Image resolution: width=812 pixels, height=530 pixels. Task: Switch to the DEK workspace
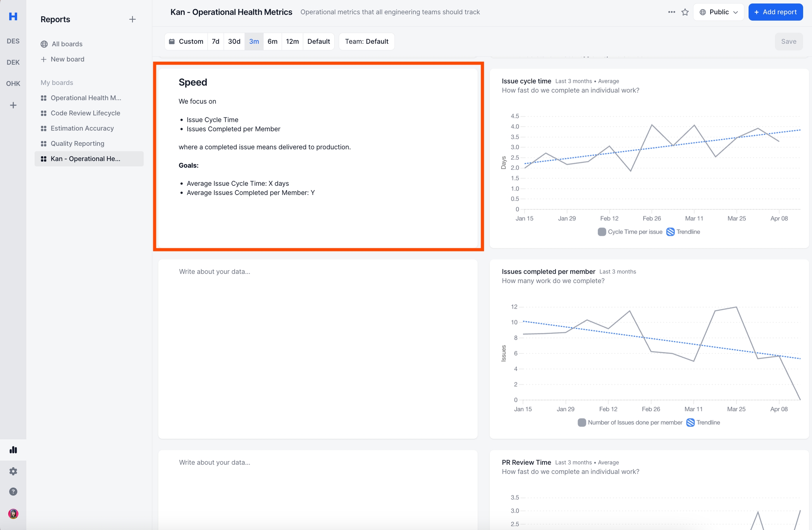13,62
